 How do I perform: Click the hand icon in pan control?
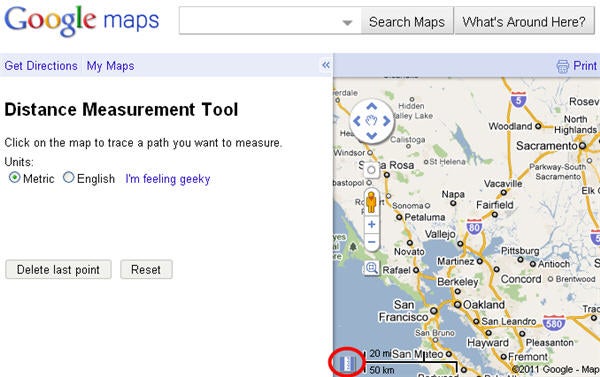[372, 121]
